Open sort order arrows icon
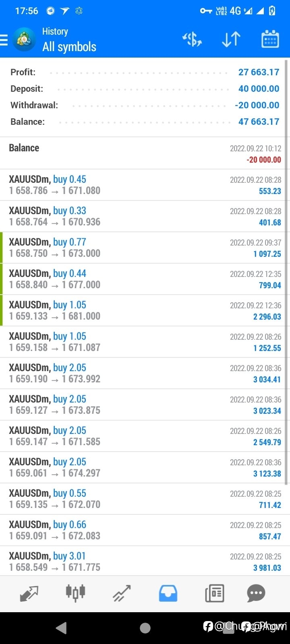 tap(231, 39)
